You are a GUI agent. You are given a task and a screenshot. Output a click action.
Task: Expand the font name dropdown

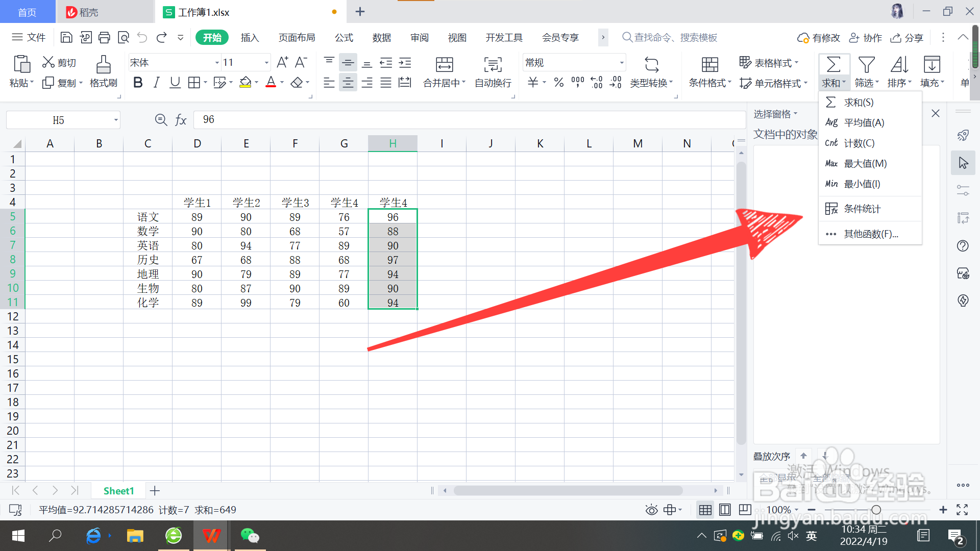[x=217, y=63]
